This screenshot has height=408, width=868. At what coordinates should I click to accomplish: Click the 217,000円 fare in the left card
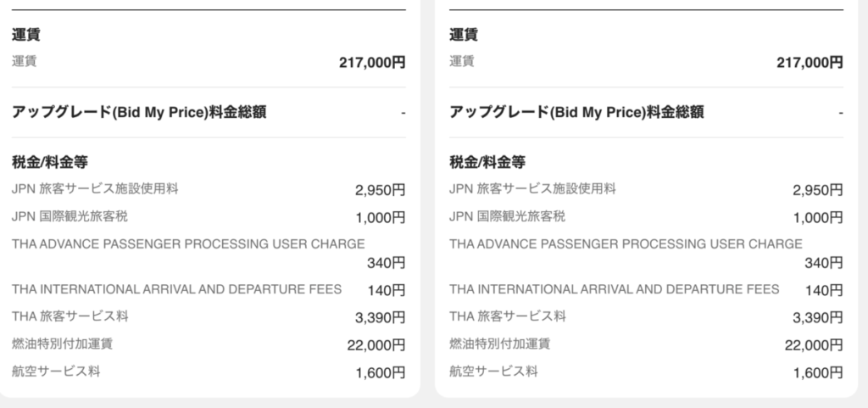click(x=372, y=62)
